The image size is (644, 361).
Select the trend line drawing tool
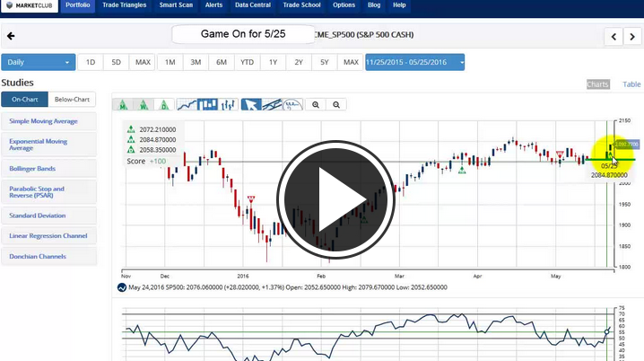tap(272, 104)
